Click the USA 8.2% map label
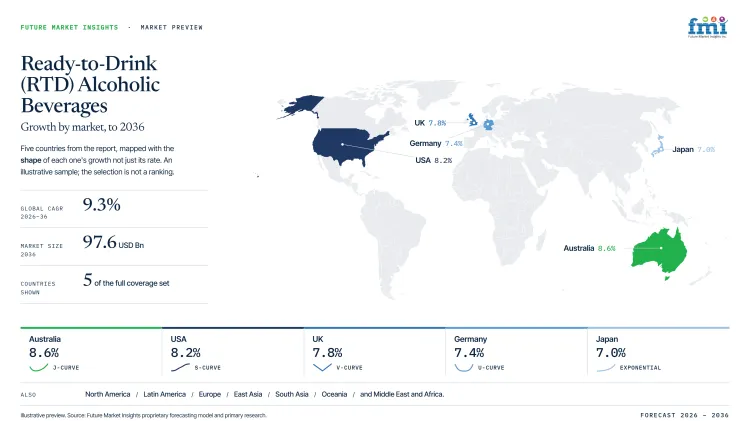 click(x=433, y=160)
